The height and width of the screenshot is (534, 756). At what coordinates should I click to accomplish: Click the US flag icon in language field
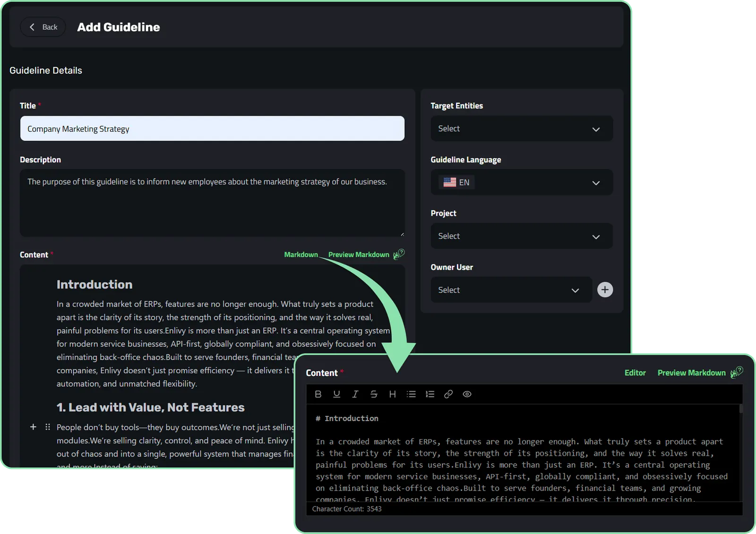[x=450, y=182]
